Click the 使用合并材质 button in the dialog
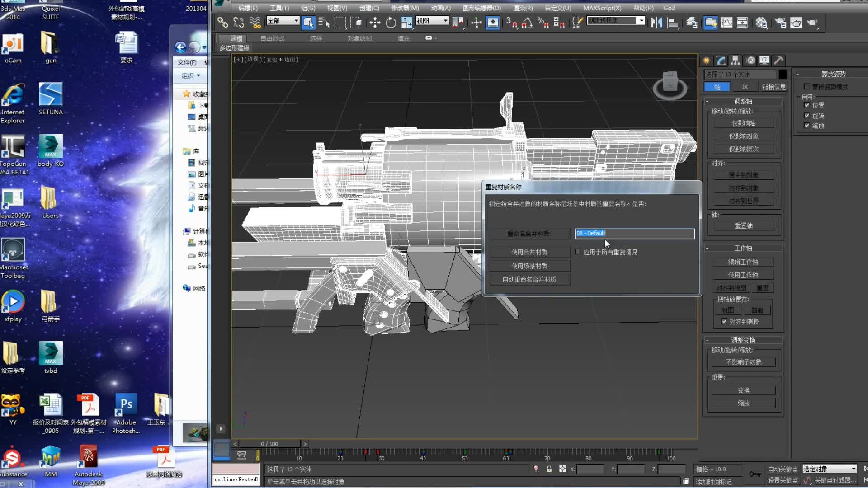The width and height of the screenshot is (868, 488). (x=529, y=252)
